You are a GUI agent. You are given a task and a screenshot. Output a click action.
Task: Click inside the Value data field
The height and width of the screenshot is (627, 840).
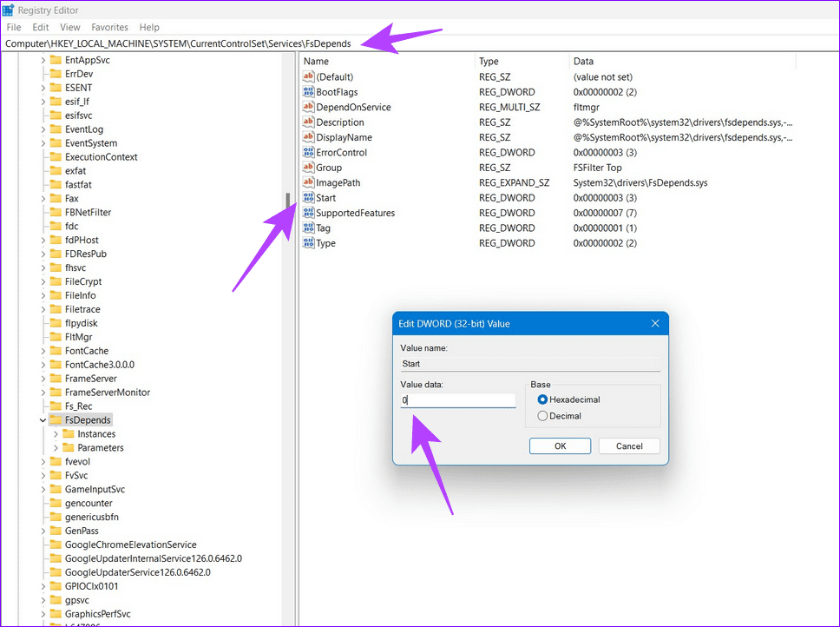pos(458,399)
